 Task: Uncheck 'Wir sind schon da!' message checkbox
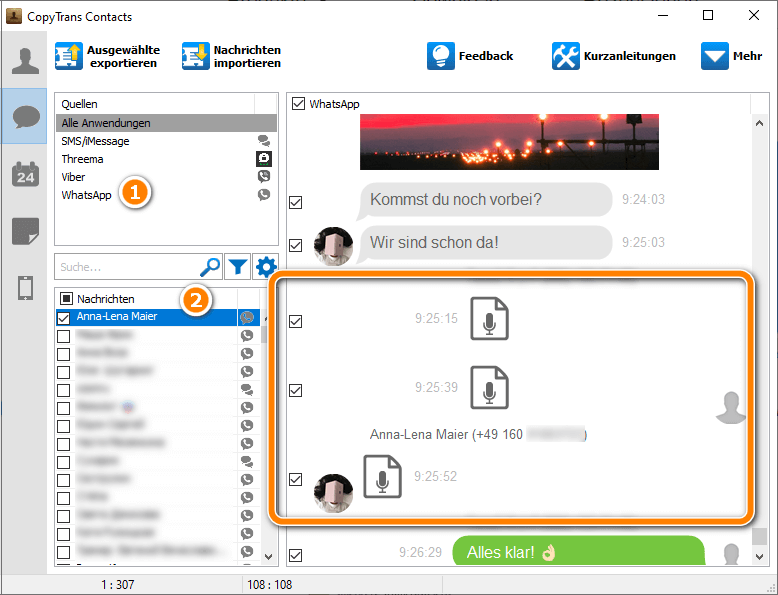click(296, 245)
